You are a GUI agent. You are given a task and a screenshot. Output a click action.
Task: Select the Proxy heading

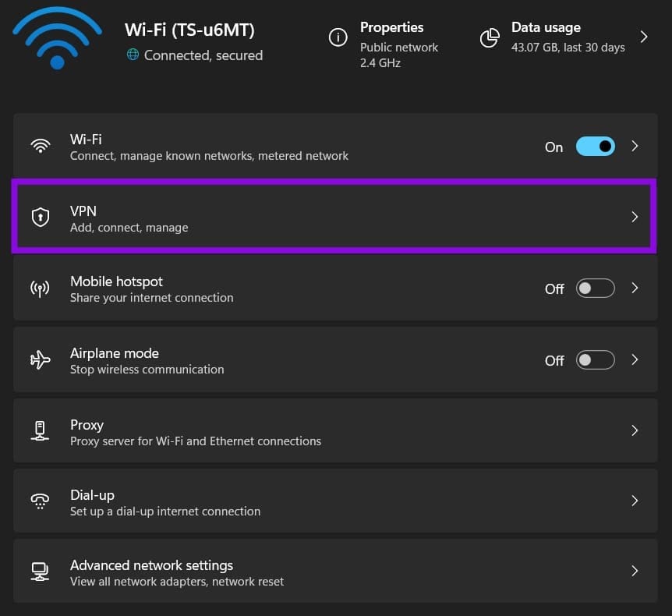click(87, 425)
